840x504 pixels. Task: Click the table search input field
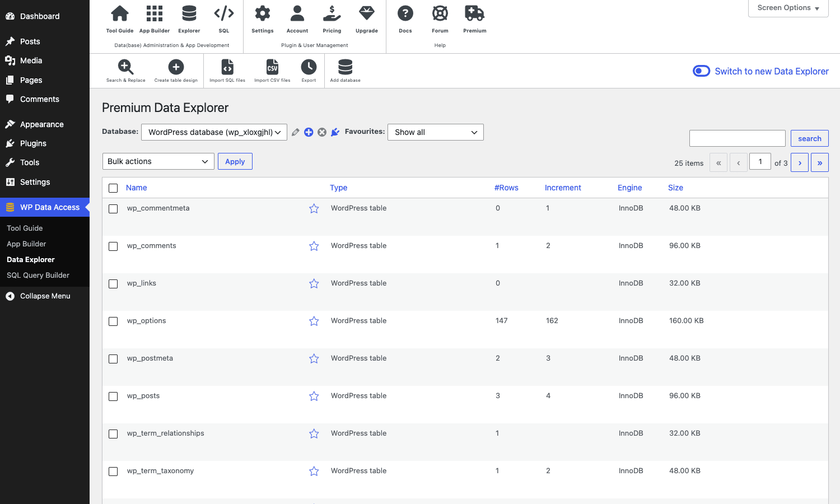[738, 138]
